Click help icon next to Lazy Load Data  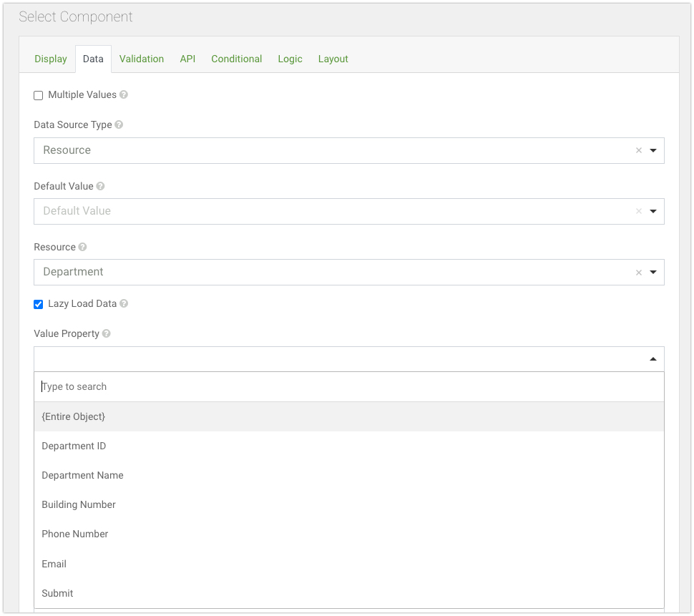pyautogui.click(x=124, y=304)
